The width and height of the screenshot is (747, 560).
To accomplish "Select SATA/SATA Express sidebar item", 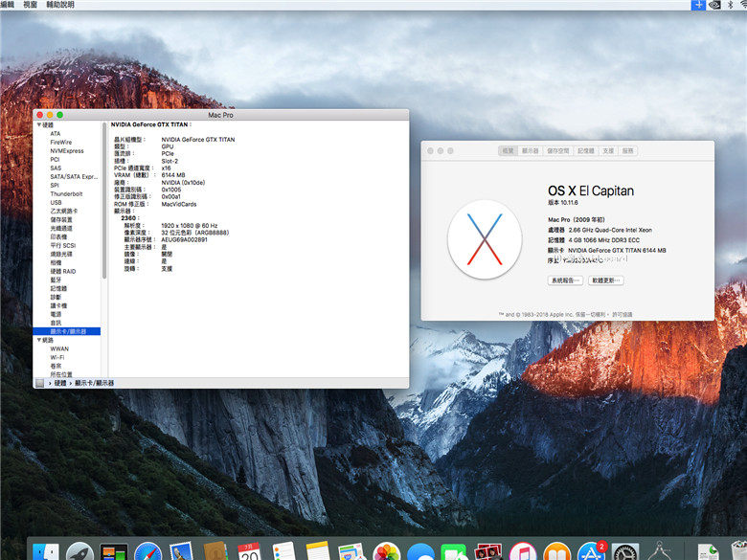I will click(74, 177).
